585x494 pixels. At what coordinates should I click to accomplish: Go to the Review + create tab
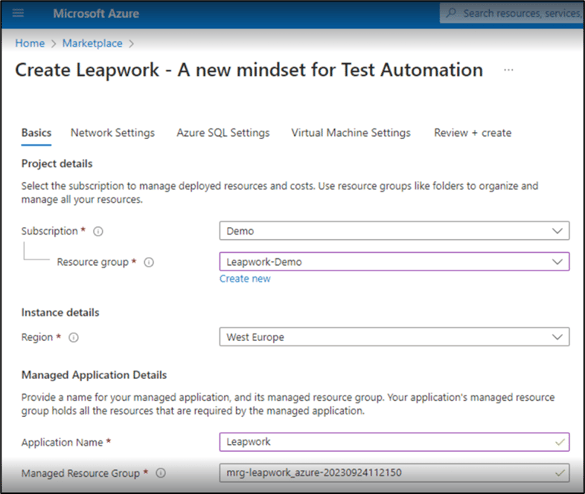click(x=473, y=133)
